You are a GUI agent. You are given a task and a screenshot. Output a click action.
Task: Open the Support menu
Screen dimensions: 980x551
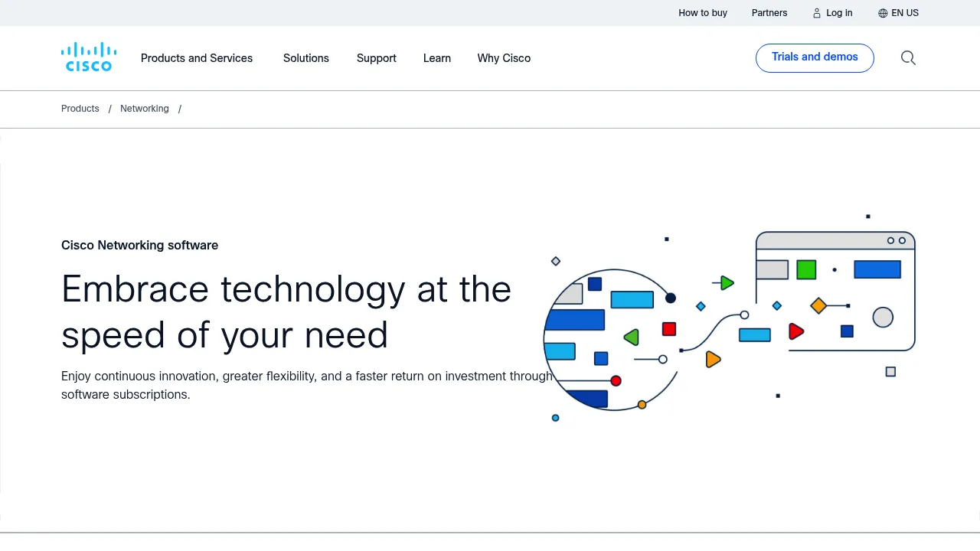[x=377, y=58]
